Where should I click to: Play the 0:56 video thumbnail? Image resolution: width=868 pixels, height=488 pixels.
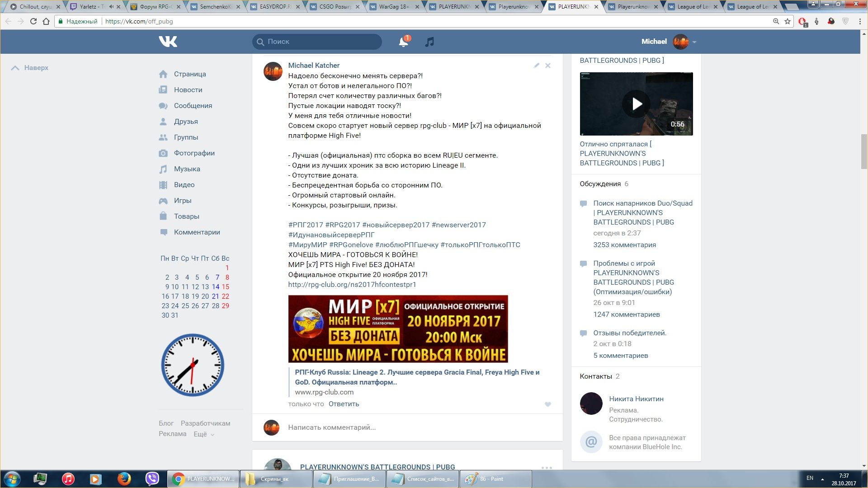[636, 104]
